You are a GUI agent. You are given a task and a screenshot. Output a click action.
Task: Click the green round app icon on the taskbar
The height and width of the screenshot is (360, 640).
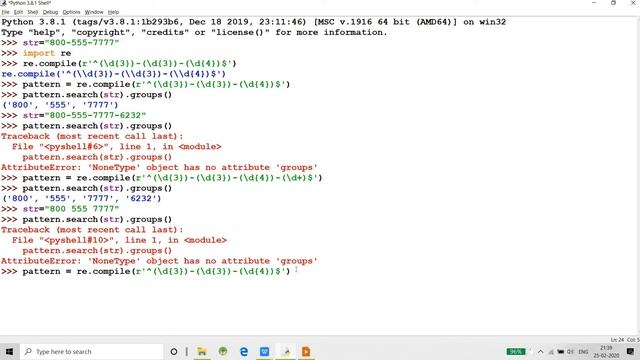223,351
